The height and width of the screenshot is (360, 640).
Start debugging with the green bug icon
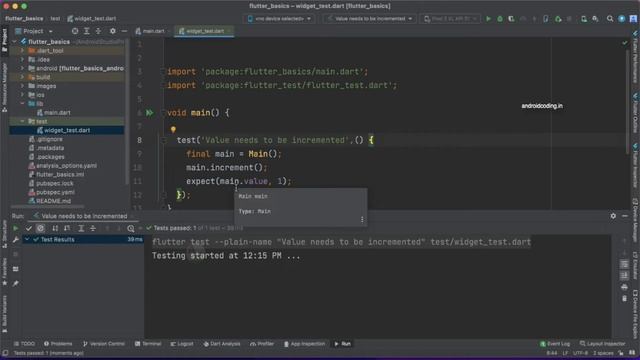(500, 19)
